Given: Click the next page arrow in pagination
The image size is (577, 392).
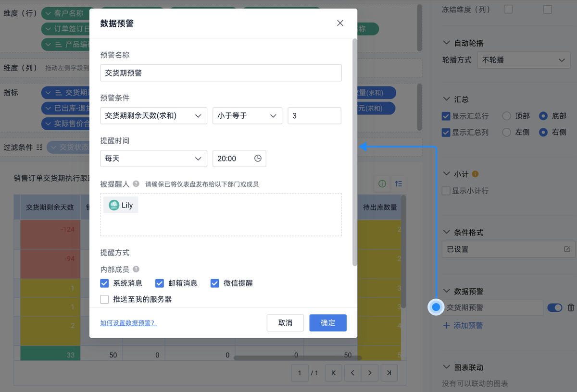Looking at the screenshot, I should point(370,372).
